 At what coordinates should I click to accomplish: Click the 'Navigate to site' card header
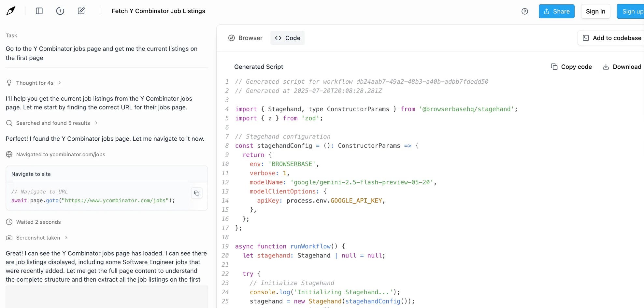(107, 174)
